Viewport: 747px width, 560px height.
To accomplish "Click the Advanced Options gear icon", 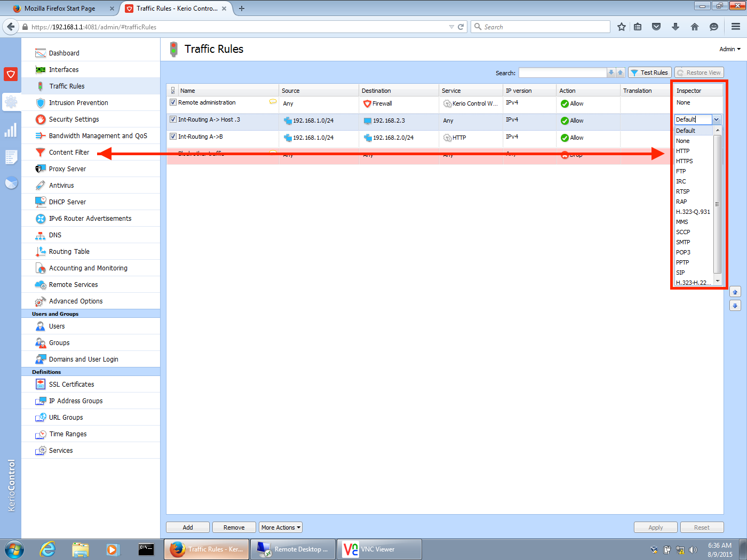I will coord(41,301).
